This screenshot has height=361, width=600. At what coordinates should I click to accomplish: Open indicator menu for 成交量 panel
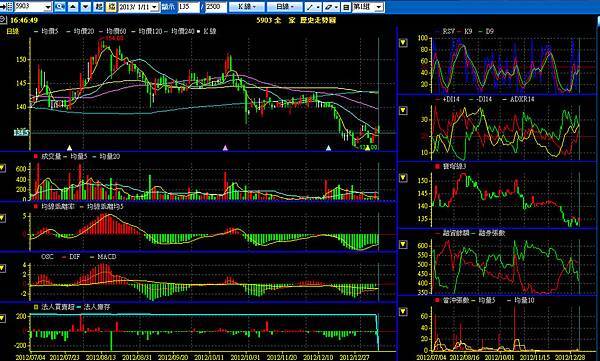point(3,168)
